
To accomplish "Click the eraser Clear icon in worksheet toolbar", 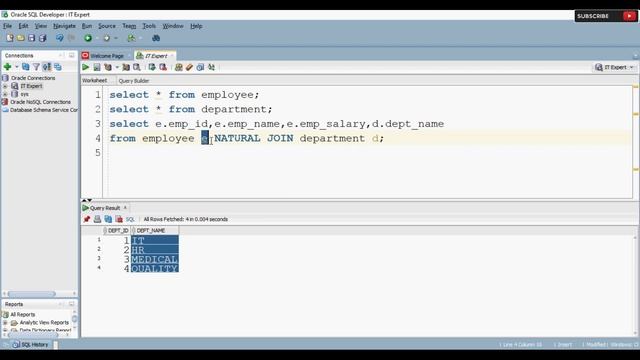I will (x=189, y=67).
